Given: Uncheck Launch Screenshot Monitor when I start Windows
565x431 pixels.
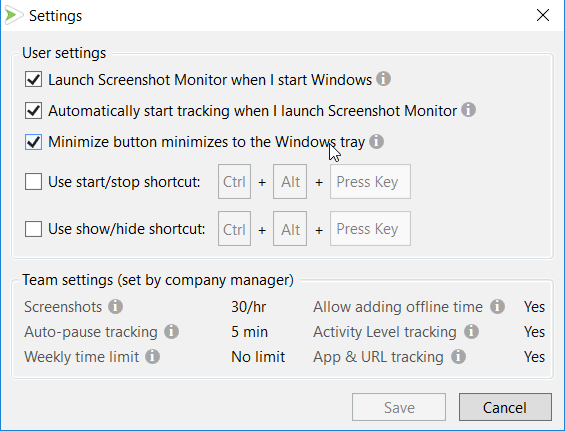Looking at the screenshot, I should tap(34, 79).
